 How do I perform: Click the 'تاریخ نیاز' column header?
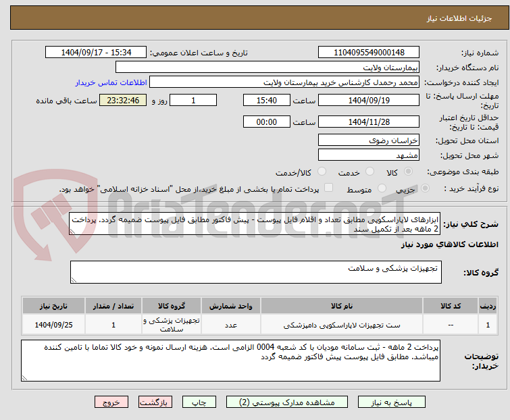pyautogui.click(x=53, y=306)
